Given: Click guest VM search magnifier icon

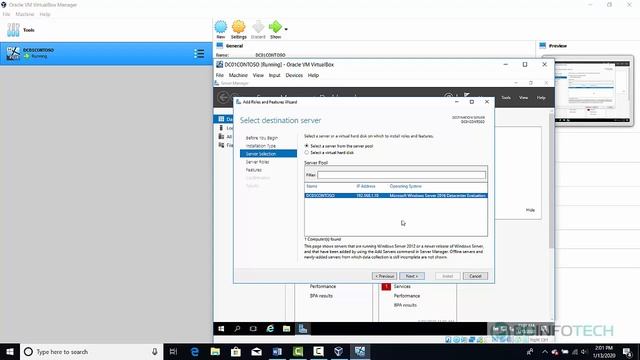Looking at the screenshot, I should click(x=237, y=329).
